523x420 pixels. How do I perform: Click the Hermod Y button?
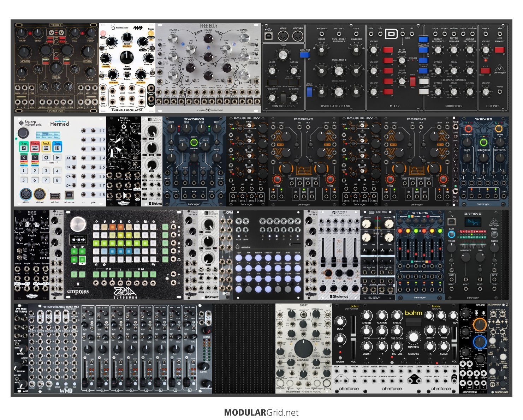[35, 158]
